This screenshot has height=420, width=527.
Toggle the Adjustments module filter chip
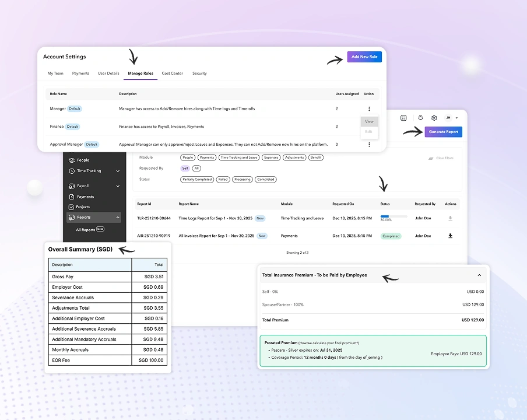(294, 157)
